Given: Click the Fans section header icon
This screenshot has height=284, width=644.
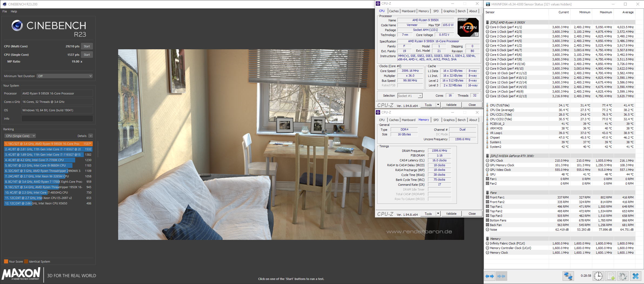Looking at the screenshot, I should point(487,193).
